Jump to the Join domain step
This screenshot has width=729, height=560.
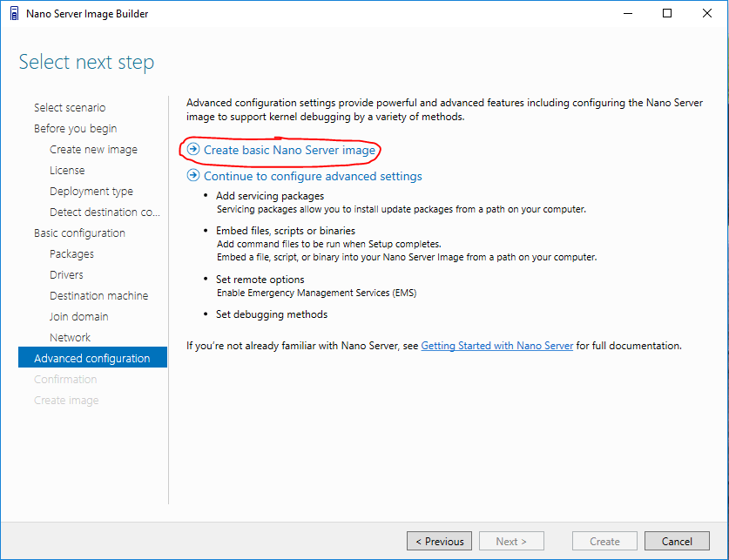pos(79,317)
